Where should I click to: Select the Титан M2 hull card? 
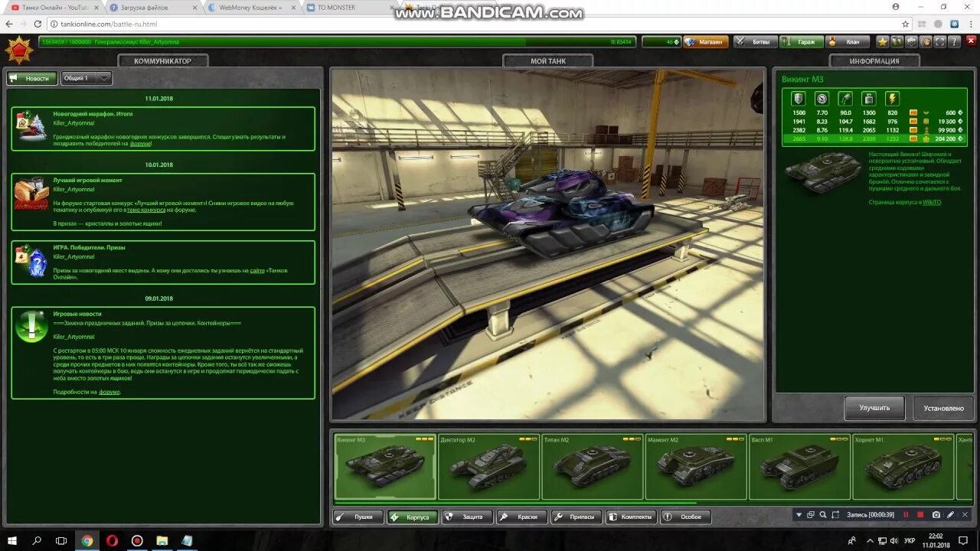pyautogui.click(x=592, y=467)
